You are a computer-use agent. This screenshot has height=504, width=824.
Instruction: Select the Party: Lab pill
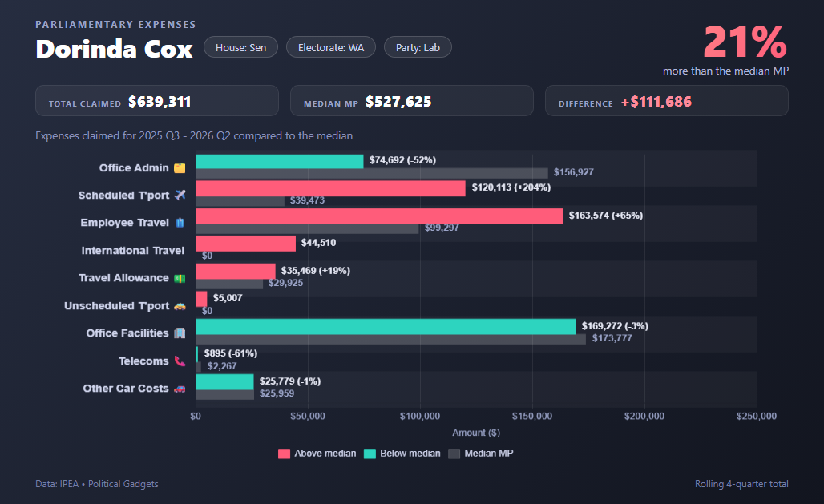coord(418,47)
